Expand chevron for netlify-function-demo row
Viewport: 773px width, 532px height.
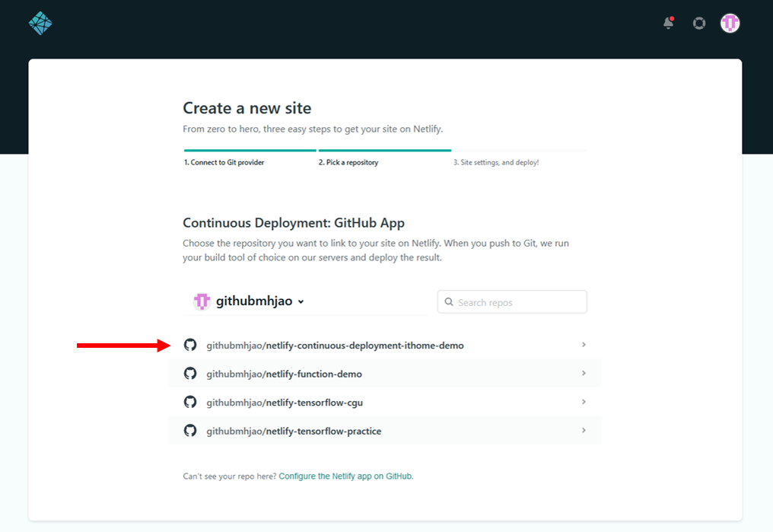tap(584, 374)
